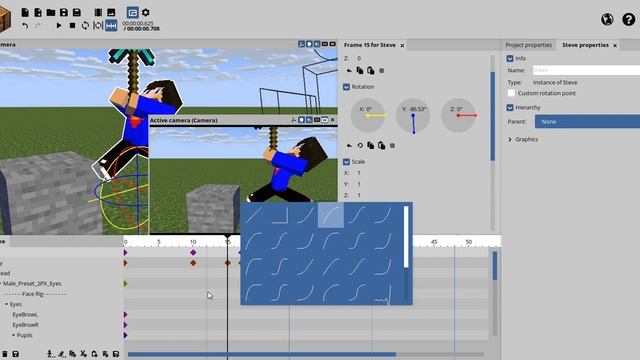Stop the animation playback
This screenshot has width=640, height=360.
click(72, 25)
